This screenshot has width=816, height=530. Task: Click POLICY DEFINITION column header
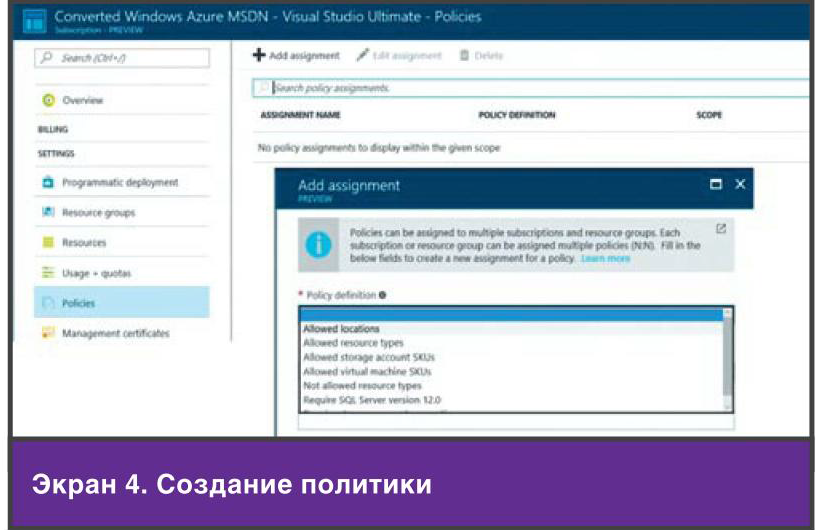click(x=517, y=115)
